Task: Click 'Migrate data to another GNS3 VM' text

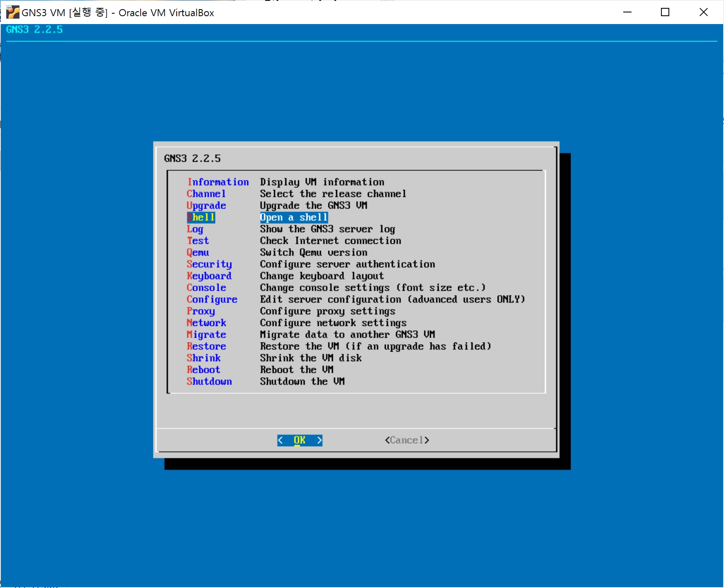Action: click(347, 334)
